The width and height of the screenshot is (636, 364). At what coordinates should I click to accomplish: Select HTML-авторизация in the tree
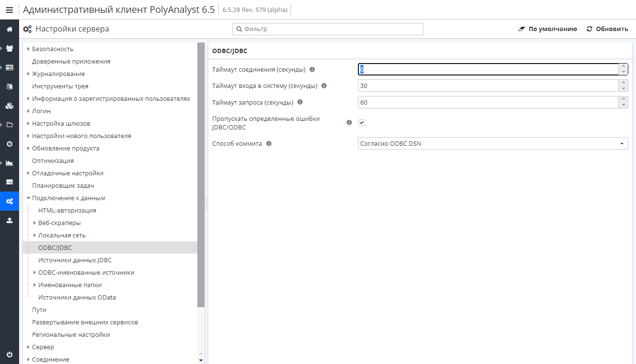pos(67,210)
